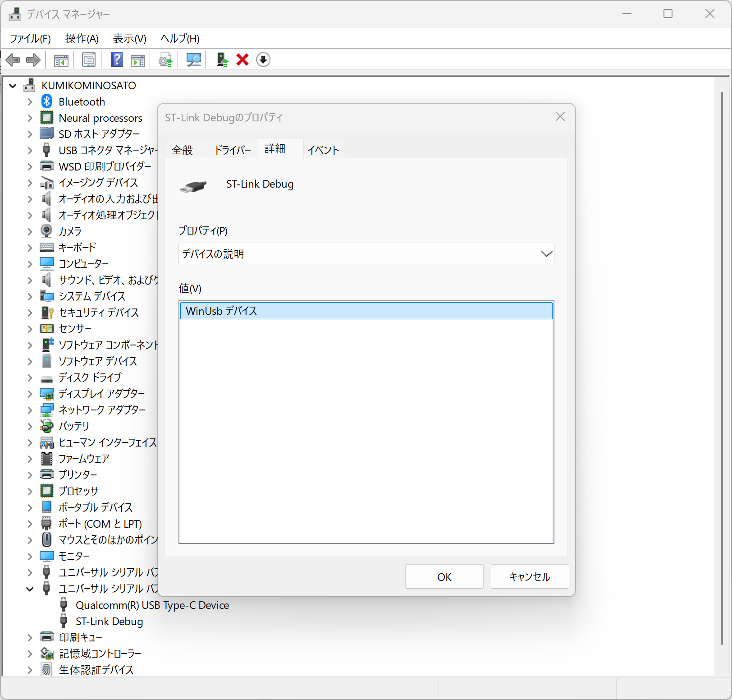This screenshot has height=700, width=732.
Task: Click the Back navigation arrow in the toolbar
Action: click(13, 60)
